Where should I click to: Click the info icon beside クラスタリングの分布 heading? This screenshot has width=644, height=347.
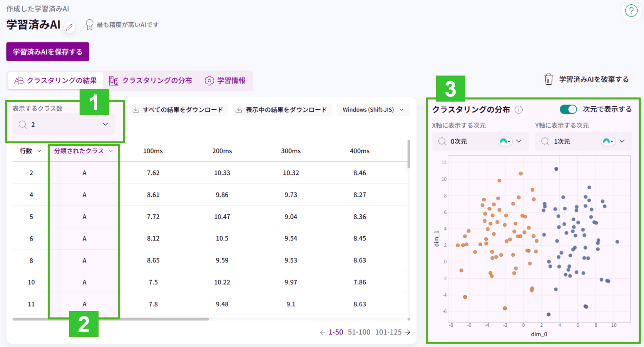coord(519,110)
